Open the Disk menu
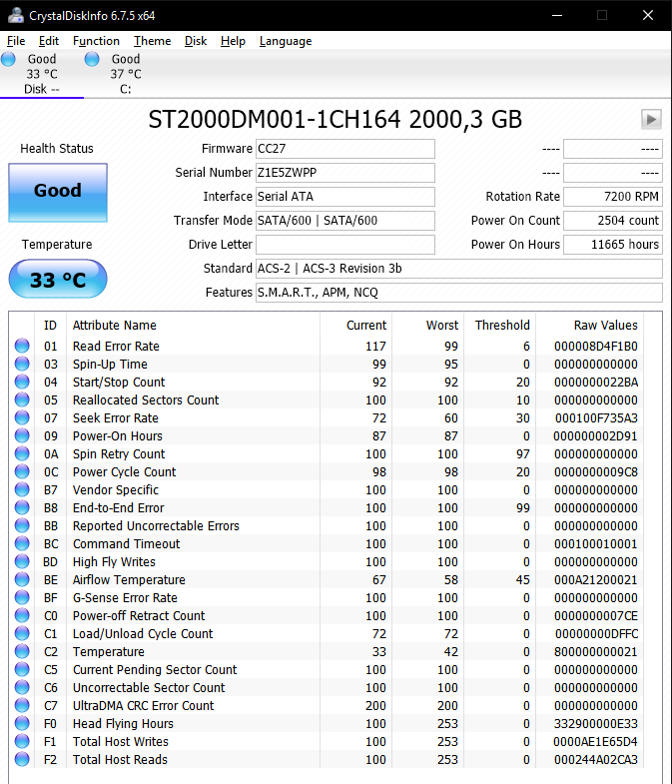Screen dimensions: 672x784 196,41
